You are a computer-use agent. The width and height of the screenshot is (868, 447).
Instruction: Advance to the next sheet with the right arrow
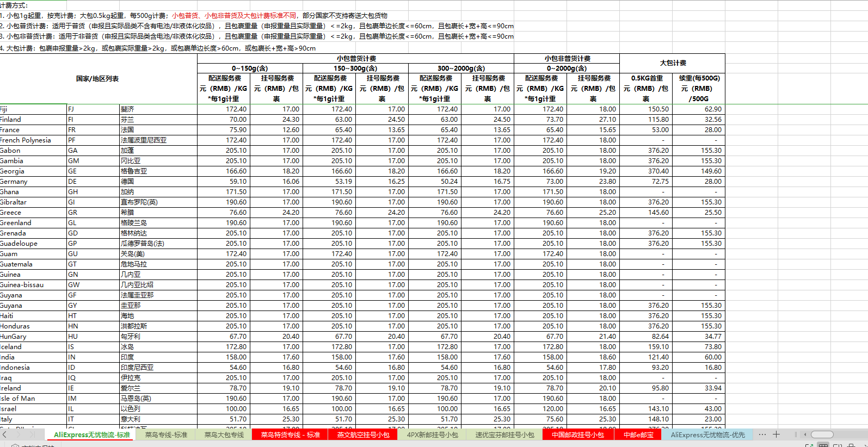[20, 434]
